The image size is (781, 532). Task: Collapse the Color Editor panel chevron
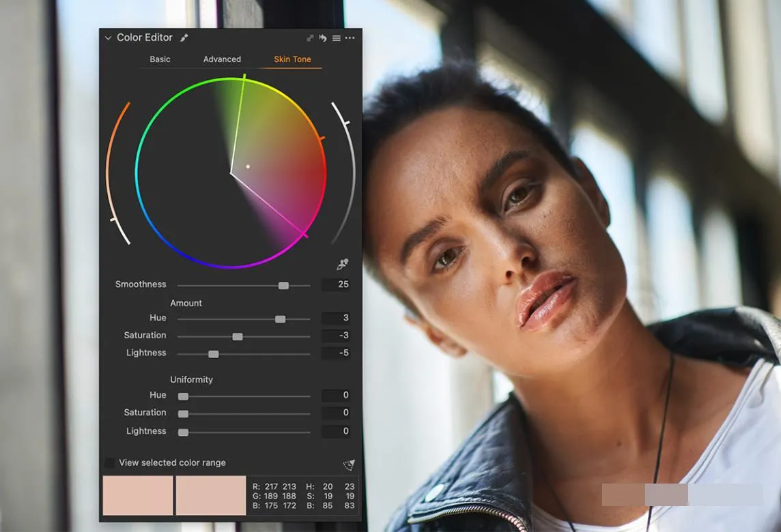108,38
